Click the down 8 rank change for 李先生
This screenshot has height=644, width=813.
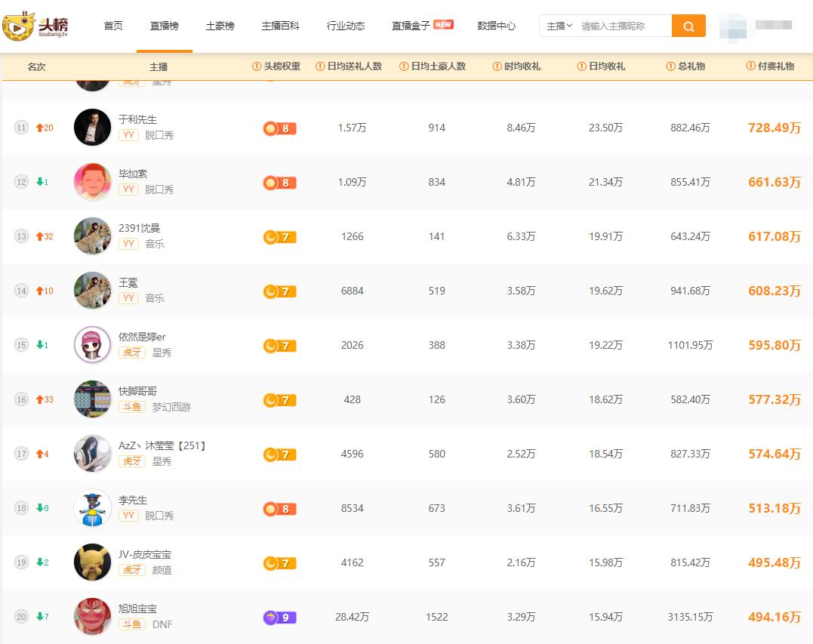click(x=42, y=508)
